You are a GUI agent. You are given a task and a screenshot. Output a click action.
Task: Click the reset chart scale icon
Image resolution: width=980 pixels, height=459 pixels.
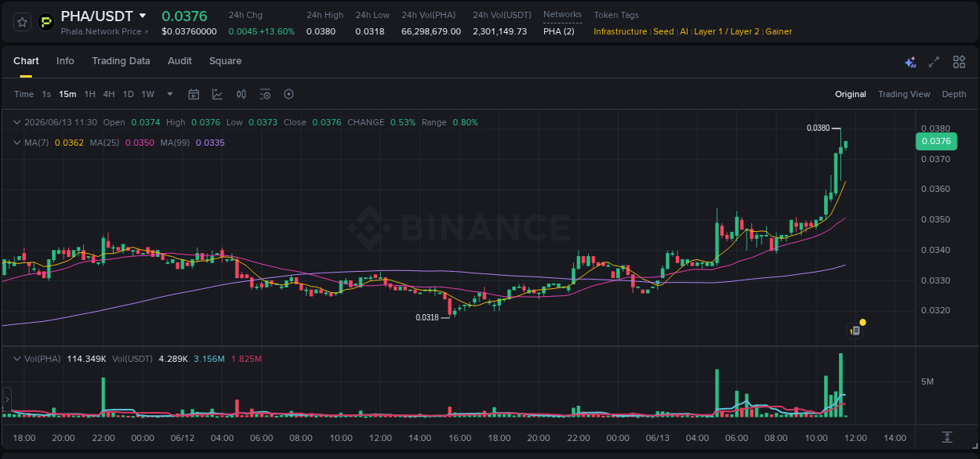(x=947, y=437)
